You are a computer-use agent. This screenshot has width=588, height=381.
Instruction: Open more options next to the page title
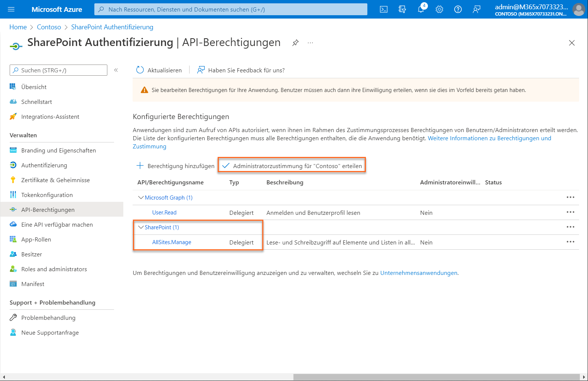310,43
